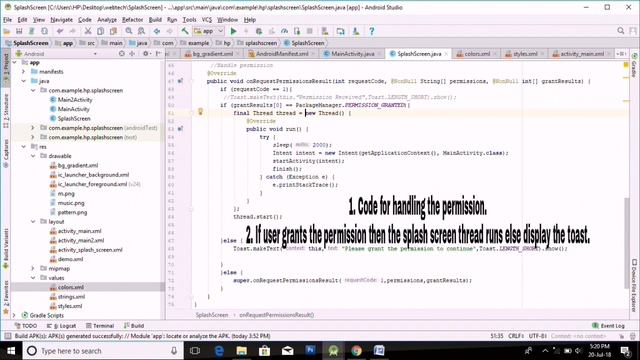
Task: Click the Sync project with Gradle icon
Action: point(340,31)
